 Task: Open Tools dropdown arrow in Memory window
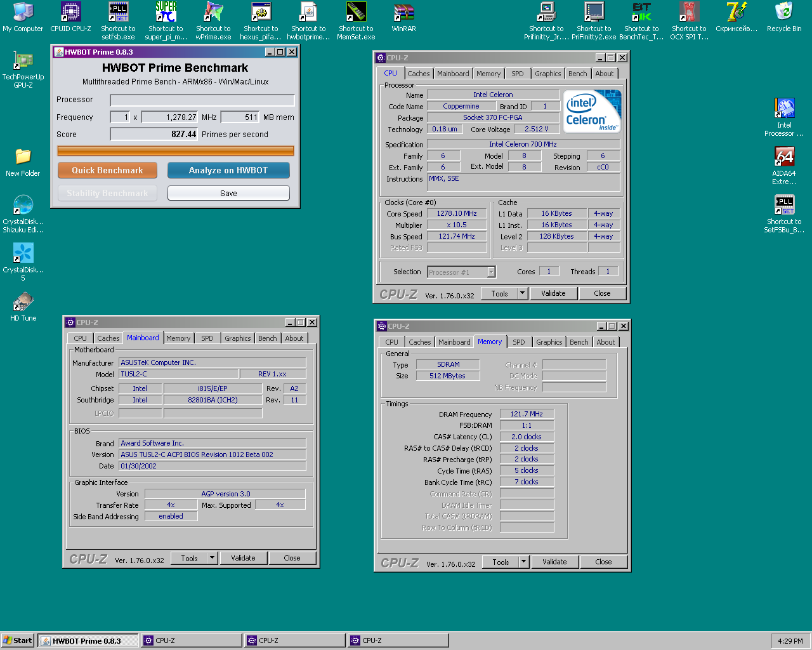[x=524, y=562]
